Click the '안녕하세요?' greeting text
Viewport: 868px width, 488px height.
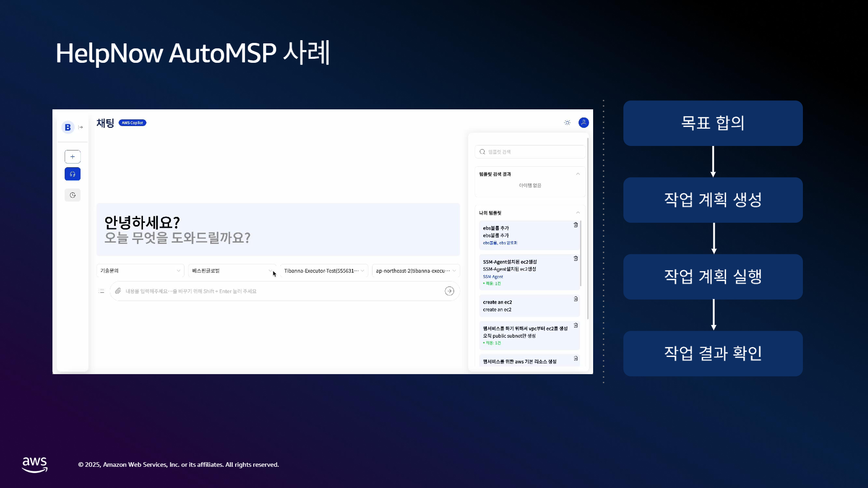pos(142,222)
